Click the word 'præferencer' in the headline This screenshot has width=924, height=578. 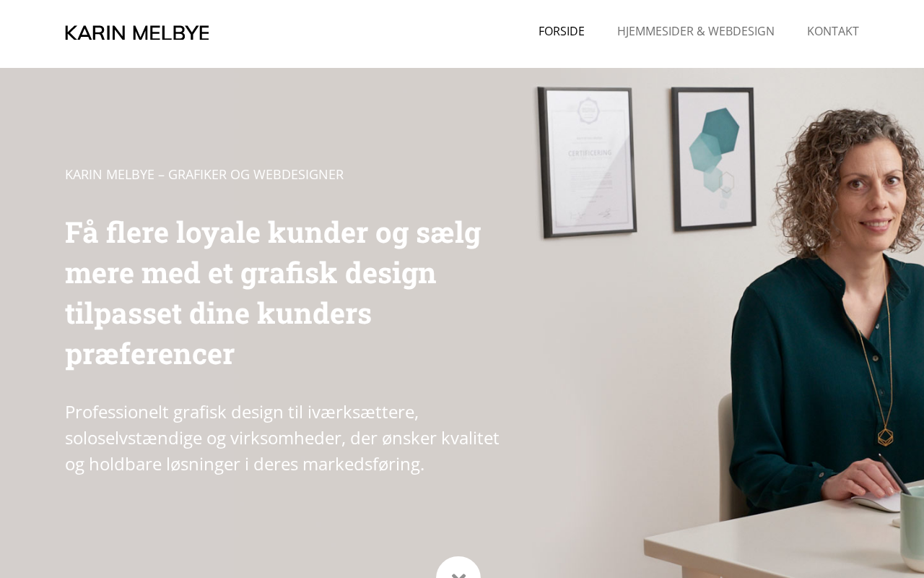(x=149, y=353)
